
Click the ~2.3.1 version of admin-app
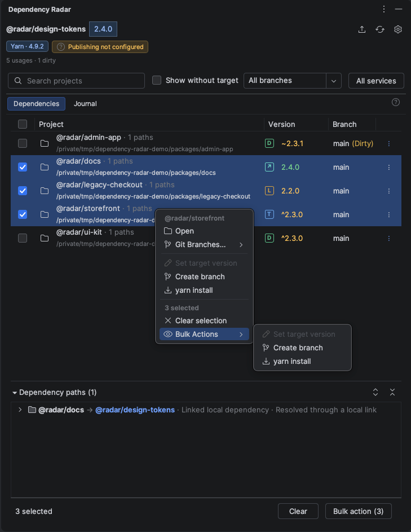[x=292, y=143]
